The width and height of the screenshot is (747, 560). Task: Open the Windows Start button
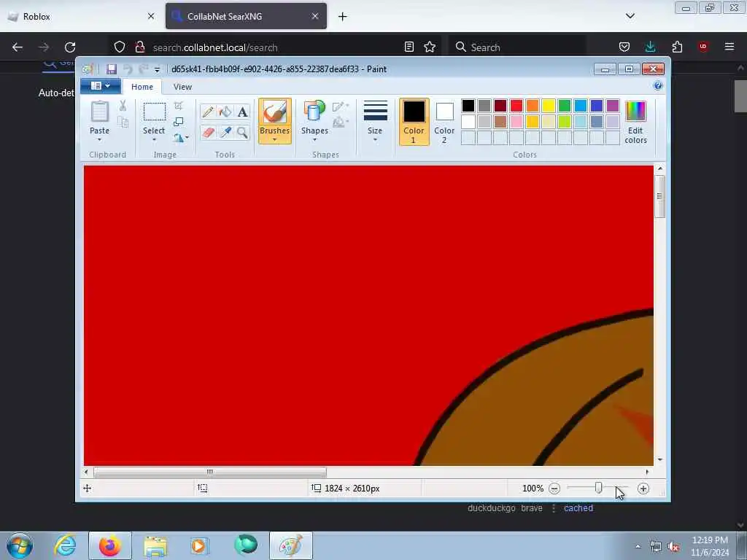[x=20, y=545]
